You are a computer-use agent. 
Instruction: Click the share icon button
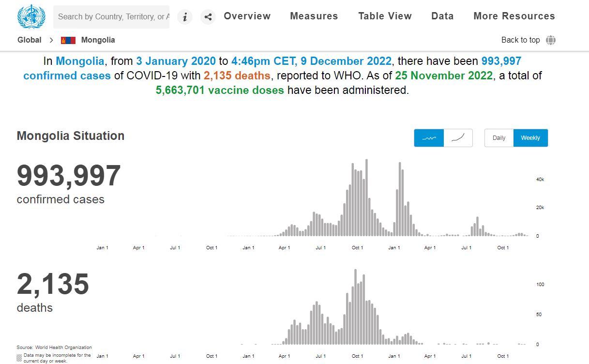click(x=208, y=17)
